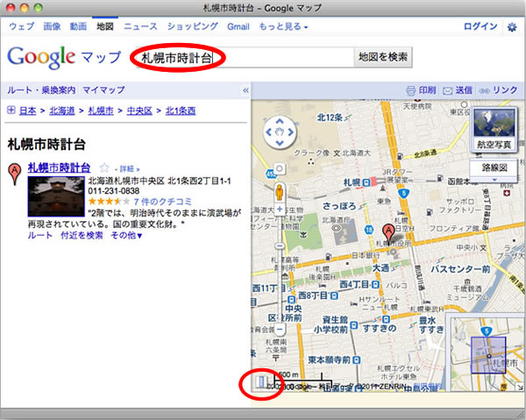Click the 北海道 breadcrumb link
Screen dimensions: 526x420
(x=62, y=110)
